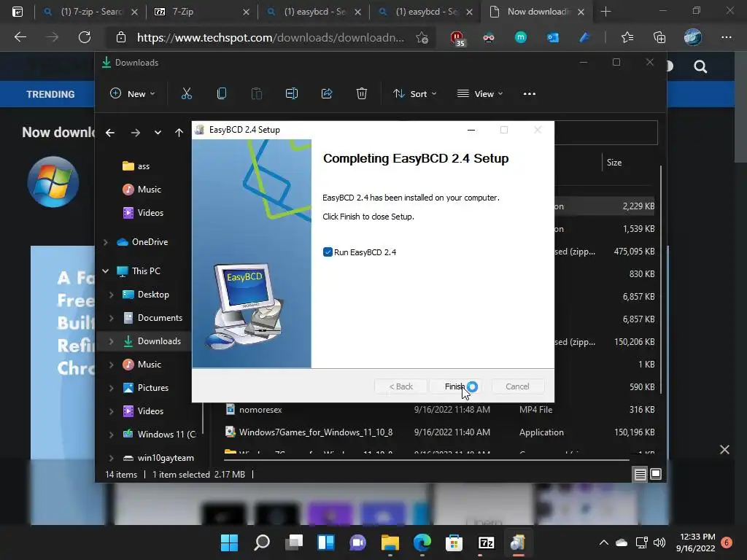
Task: Click the Delete trash icon in Explorer
Action: 362,94
